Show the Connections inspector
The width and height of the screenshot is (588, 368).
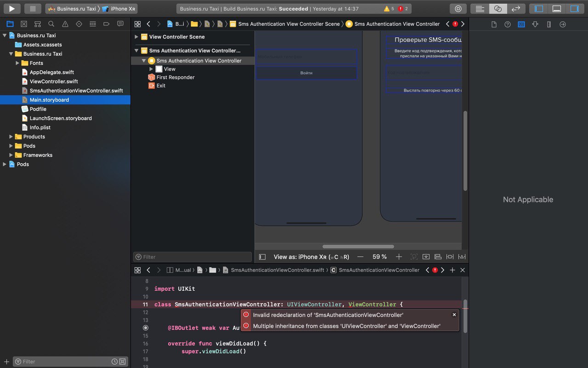click(x=563, y=24)
